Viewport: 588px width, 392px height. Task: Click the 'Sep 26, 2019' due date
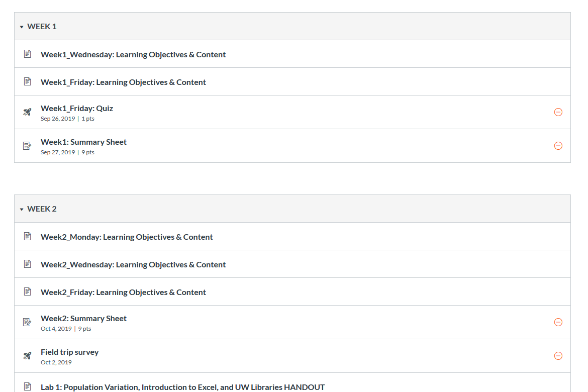pos(58,119)
